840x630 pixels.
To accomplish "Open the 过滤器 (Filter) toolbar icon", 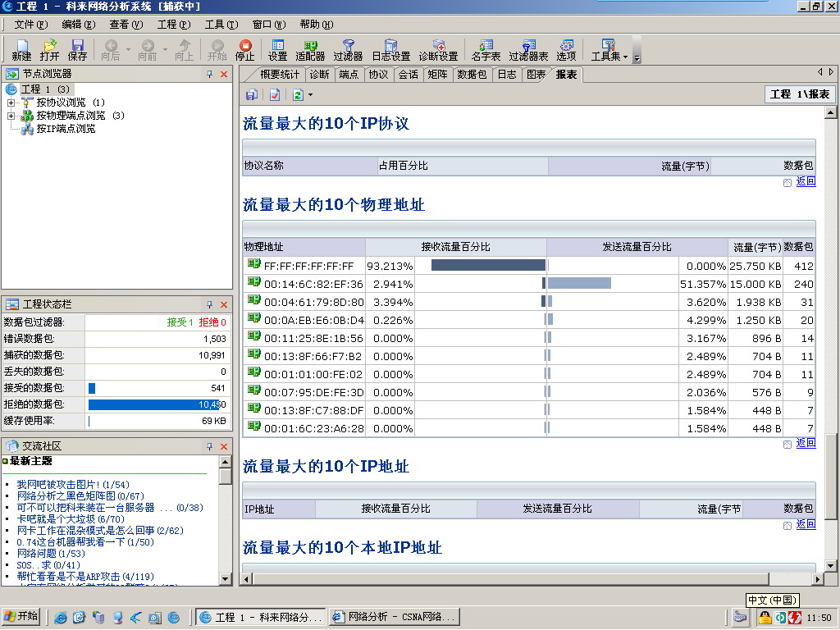I will pyautogui.click(x=348, y=50).
